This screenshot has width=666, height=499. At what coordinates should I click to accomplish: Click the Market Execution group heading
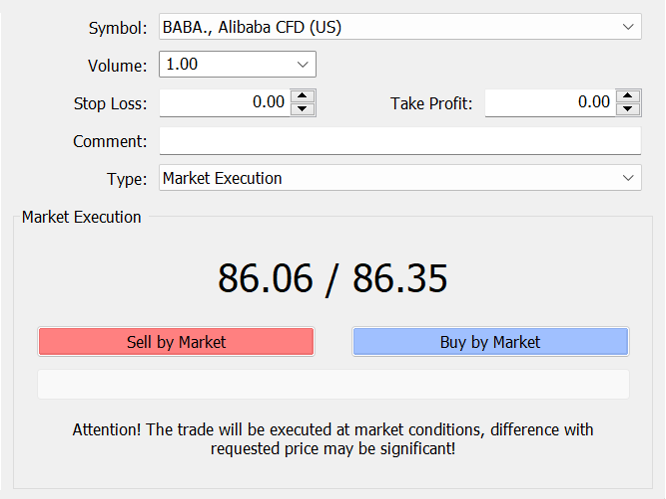(81, 217)
